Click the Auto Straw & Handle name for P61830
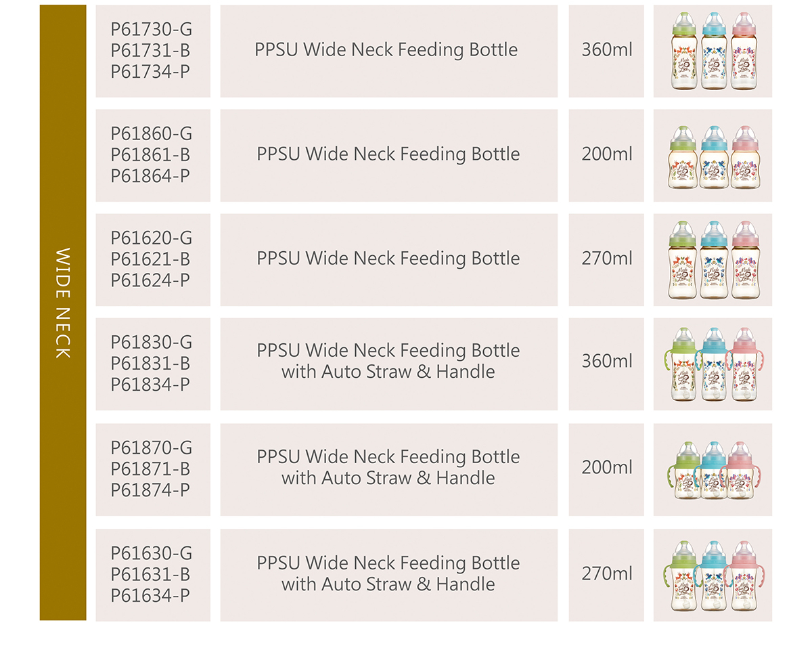 click(388, 362)
